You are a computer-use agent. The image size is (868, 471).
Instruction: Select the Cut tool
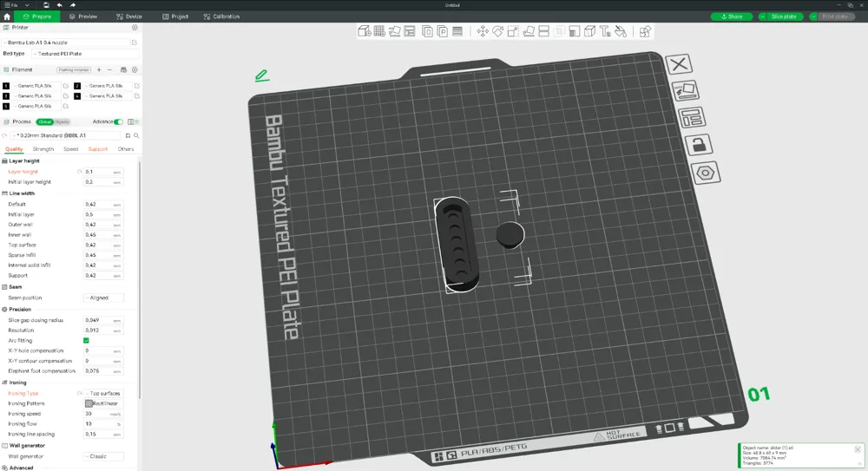coord(543,31)
